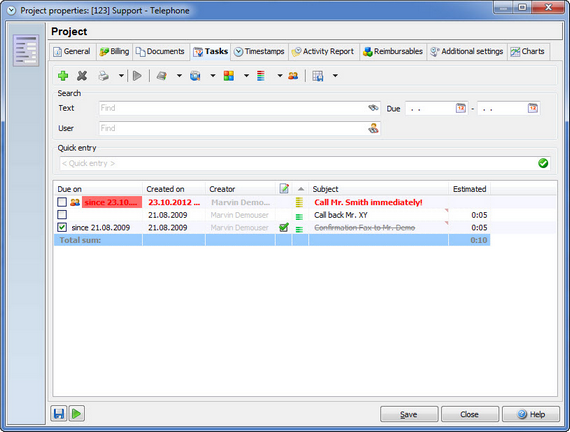Check the 'Call Mr. Smith immediately!' task checkbox
Viewport: 570px width, 432px height.
(62, 202)
